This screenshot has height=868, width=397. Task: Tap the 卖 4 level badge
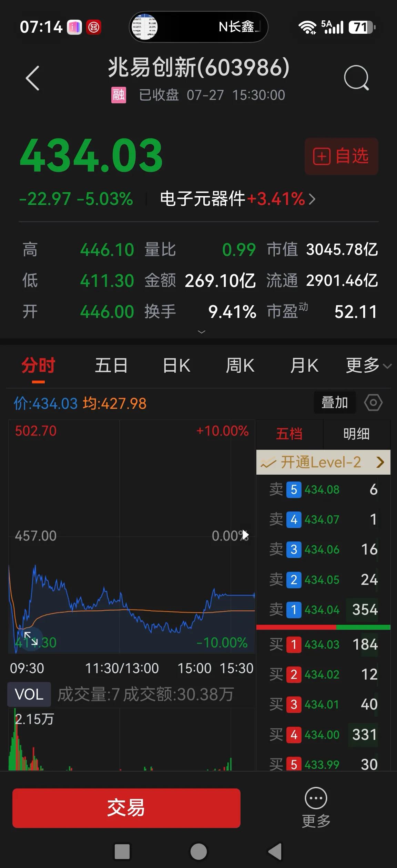294,519
